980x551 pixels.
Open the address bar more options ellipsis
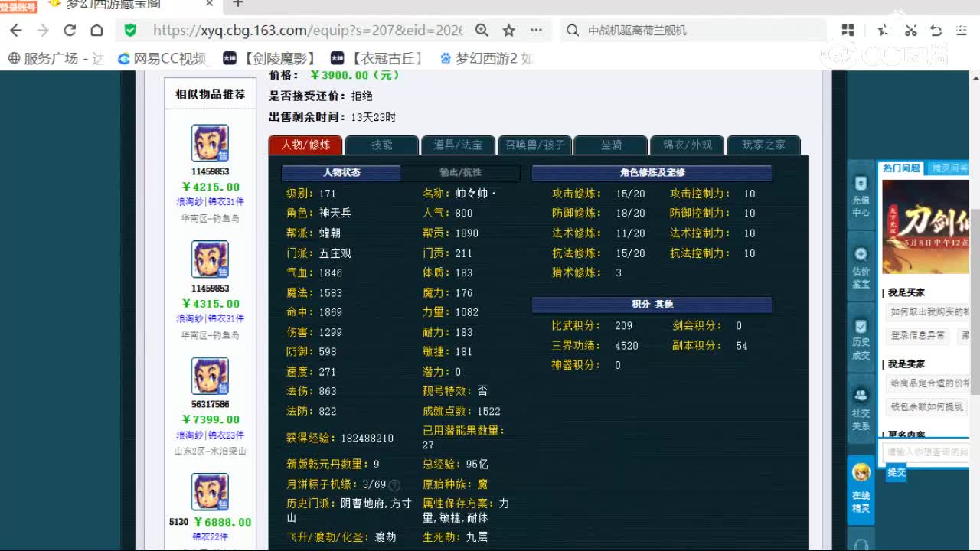click(536, 31)
